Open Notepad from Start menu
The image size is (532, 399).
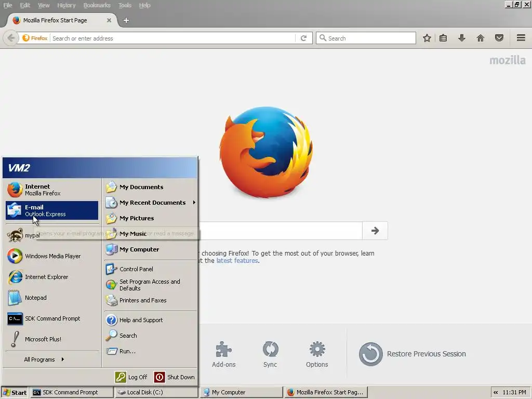pos(52,298)
